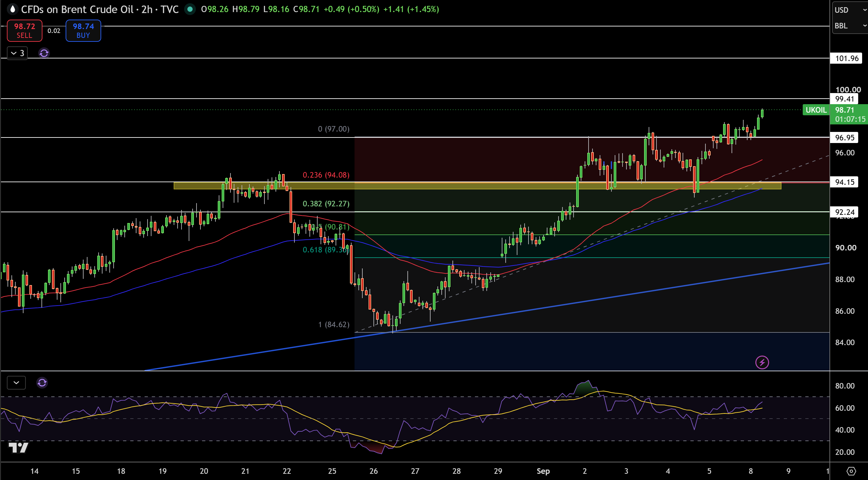Click the 92.24 price level label
Viewport: 868px width, 480px height.
pos(844,212)
